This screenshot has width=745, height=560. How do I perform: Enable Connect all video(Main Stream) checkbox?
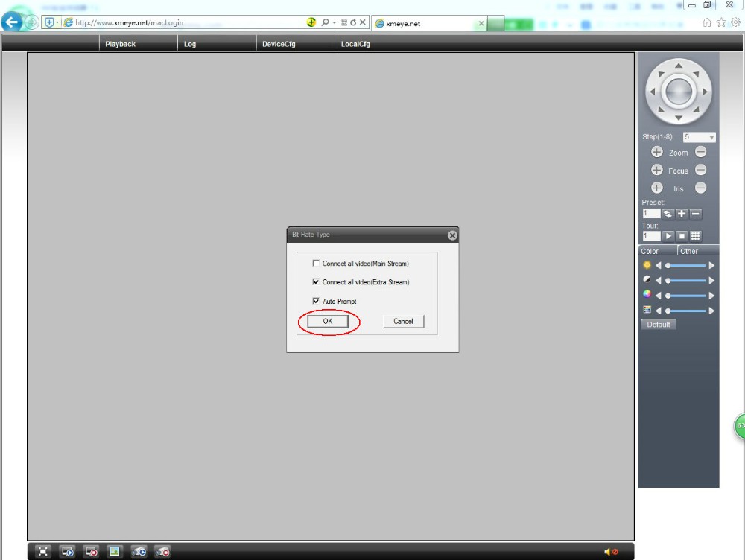click(317, 264)
